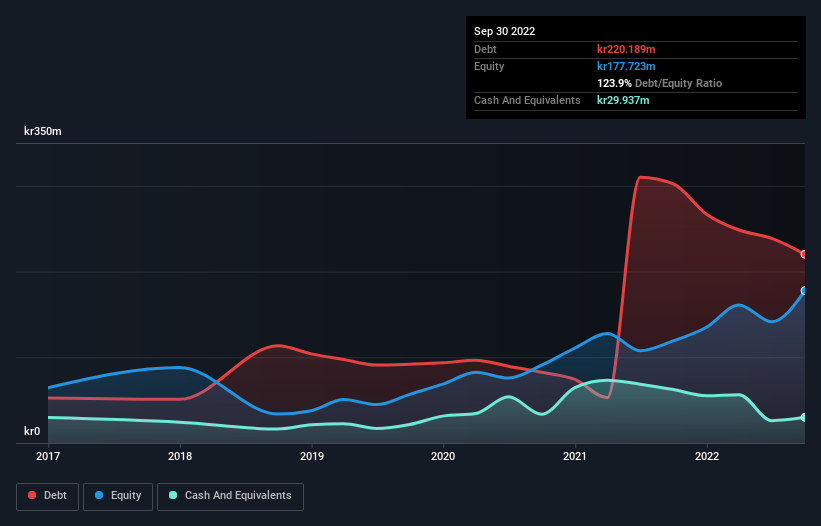
Task: Toggle the Debt series legend button
Action: (47, 496)
